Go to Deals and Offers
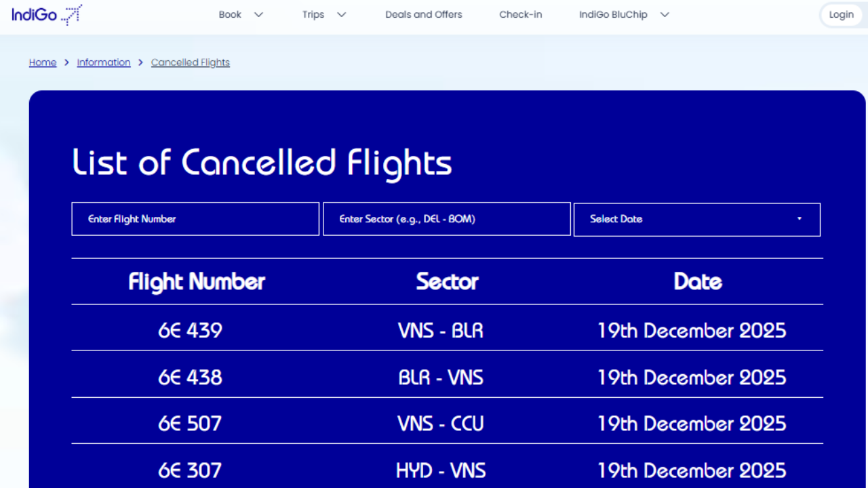 pyautogui.click(x=423, y=15)
